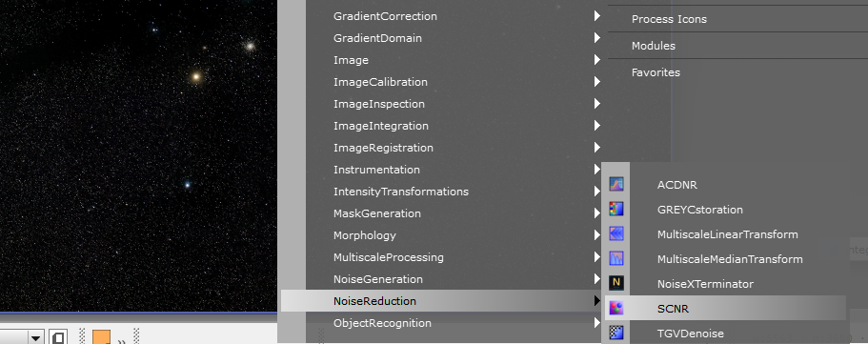The image size is (868, 344).
Task: Click the TGVDenoise checkered icon
Action: [x=616, y=333]
